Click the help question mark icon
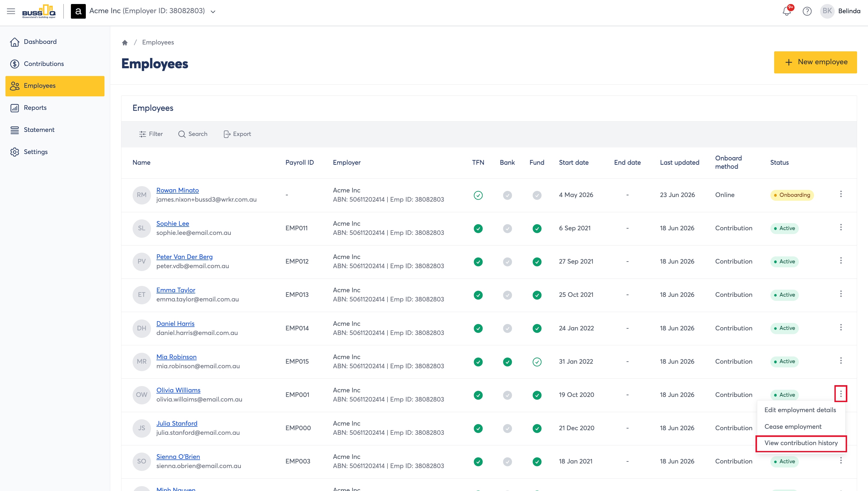This screenshot has height=491, width=868. click(807, 11)
